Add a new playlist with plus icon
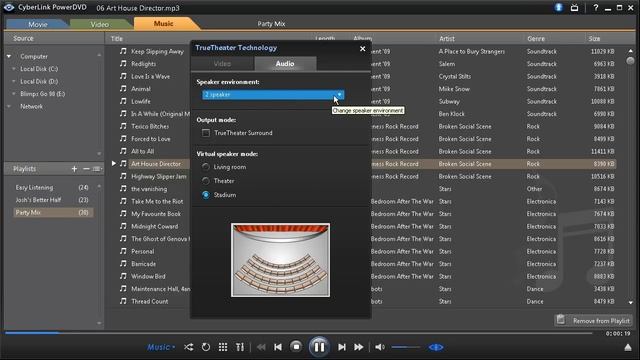Image resolution: width=640 pixels, height=360 pixels. [x=74, y=169]
